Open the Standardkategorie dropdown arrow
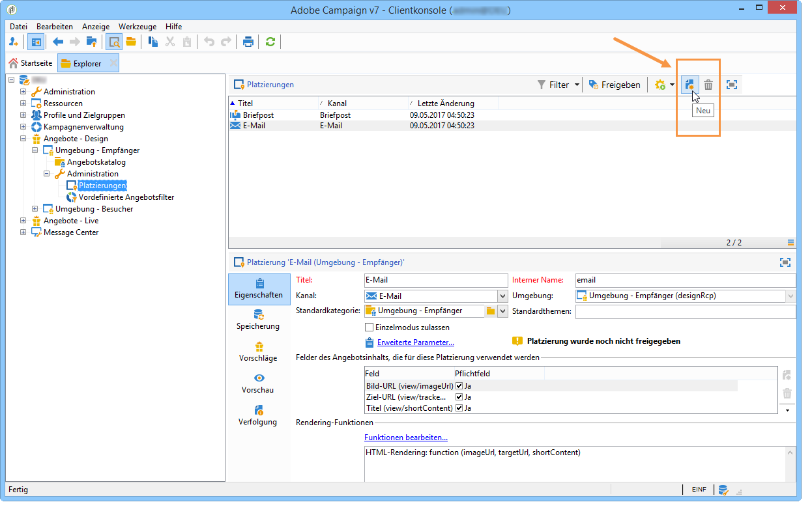 [x=502, y=311]
